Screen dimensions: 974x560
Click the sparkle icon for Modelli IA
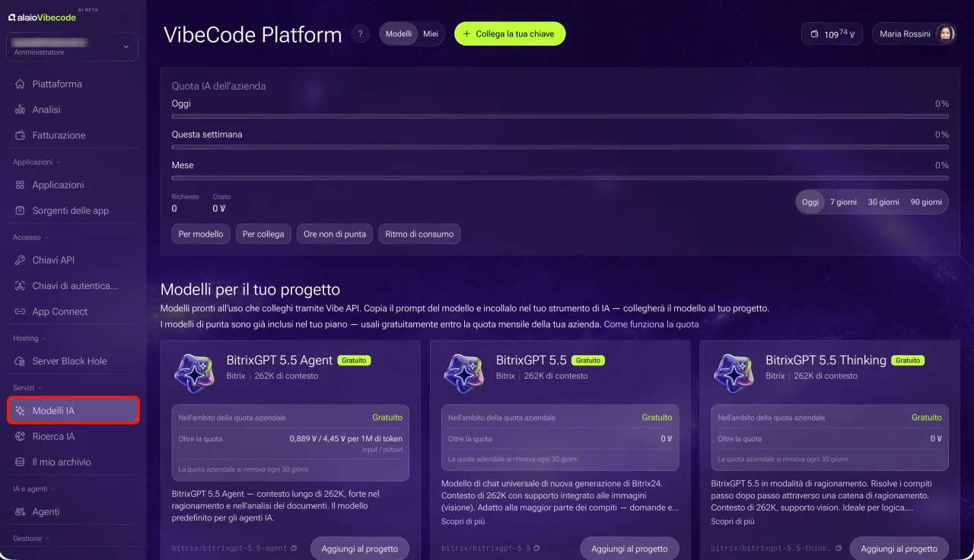click(20, 411)
